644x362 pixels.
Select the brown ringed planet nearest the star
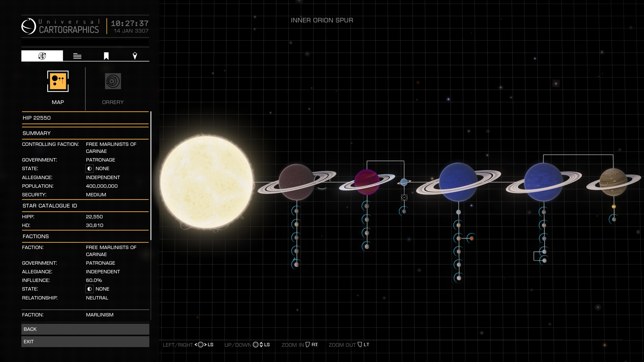pyautogui.click(x=297, y=182)
